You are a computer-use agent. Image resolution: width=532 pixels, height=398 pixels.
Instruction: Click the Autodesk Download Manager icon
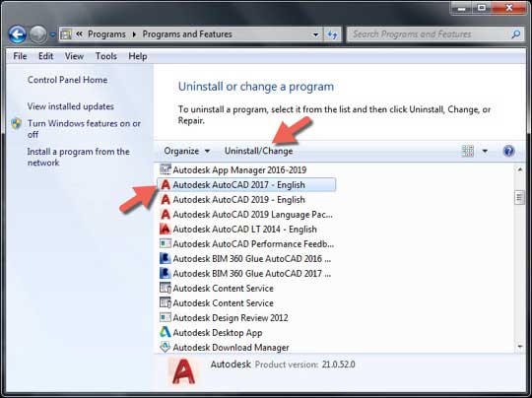click(166, 347)
